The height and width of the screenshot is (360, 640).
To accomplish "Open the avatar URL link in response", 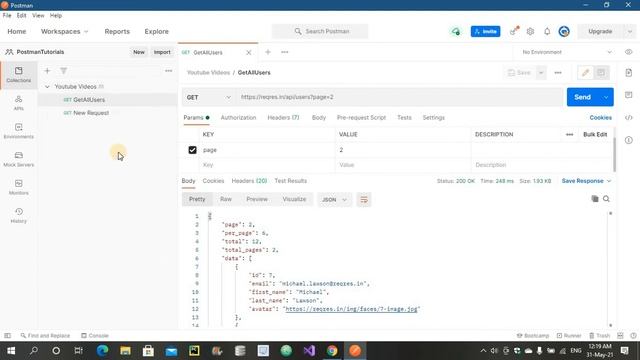I will click(x=351, y=309).
